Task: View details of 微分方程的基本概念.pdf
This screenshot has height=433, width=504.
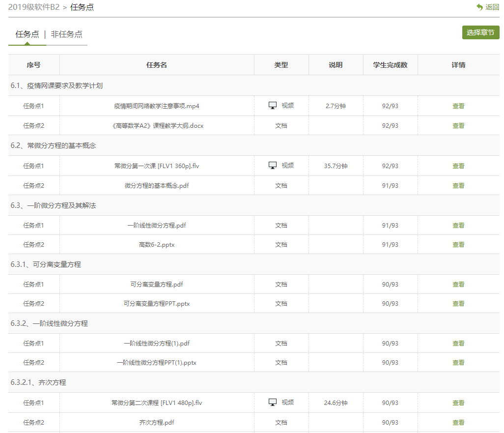Action: pos(458,186)
